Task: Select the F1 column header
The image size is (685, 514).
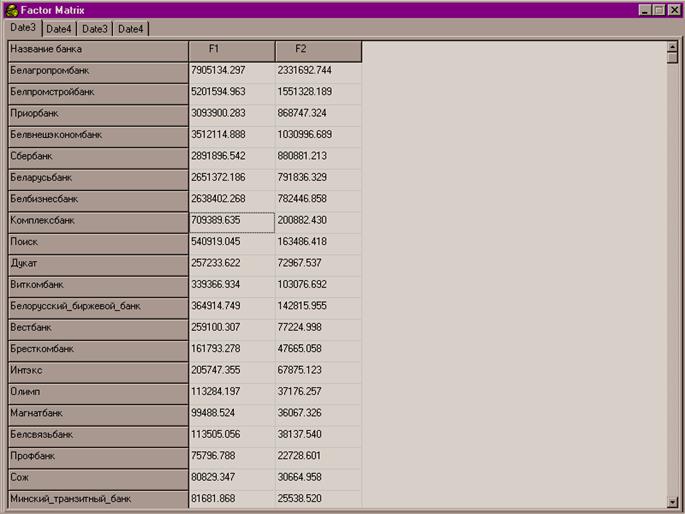Action: coord(231,49)
